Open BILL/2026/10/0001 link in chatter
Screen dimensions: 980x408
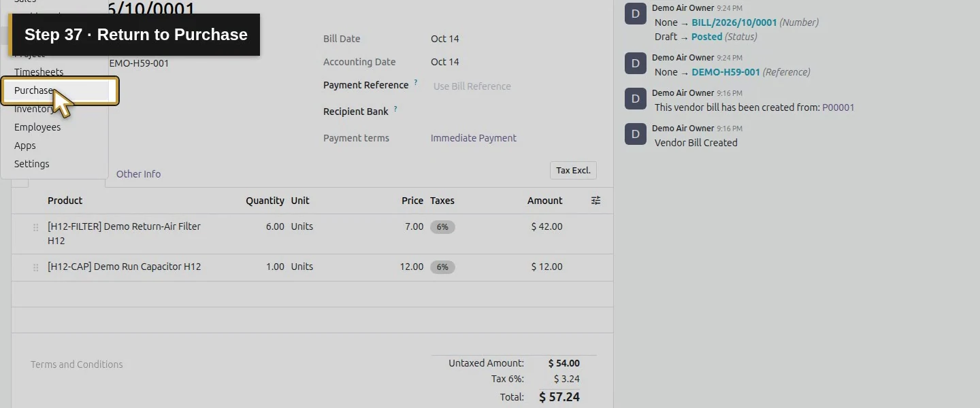click(734, 22)
